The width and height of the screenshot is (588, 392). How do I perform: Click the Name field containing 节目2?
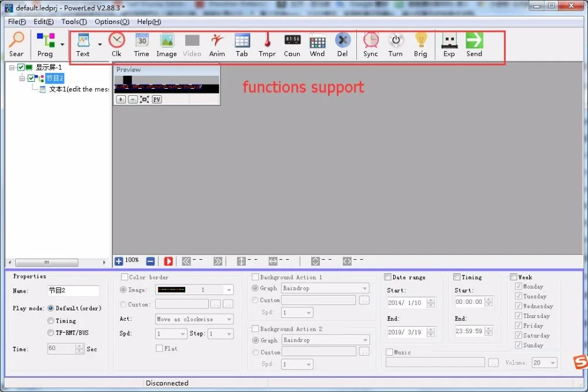coord(73,290)
